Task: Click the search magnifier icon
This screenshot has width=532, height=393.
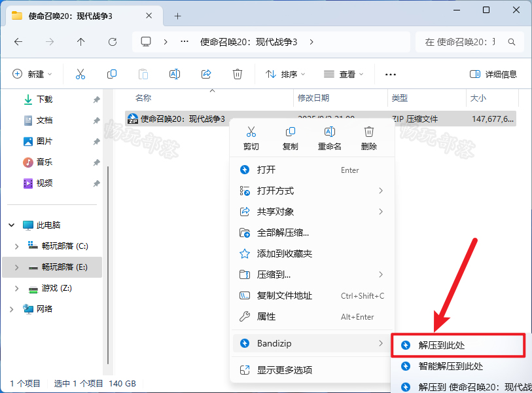Action: 512,42
